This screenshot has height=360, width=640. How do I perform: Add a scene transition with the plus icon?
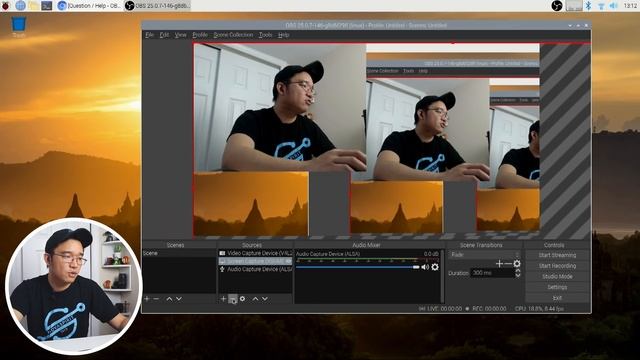tap(499, 264)
